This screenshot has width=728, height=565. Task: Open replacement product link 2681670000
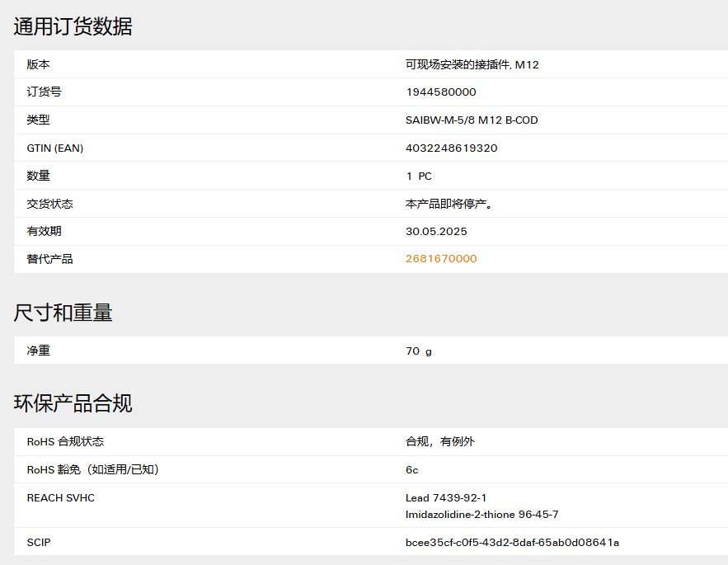click(441, 259)
